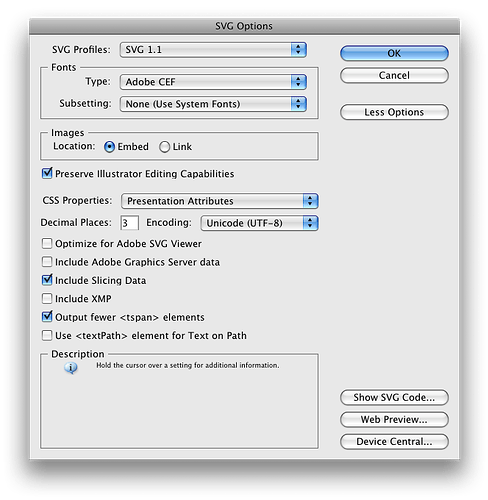Click the Cancel button
Image resolution: width=488 pixels, height=500 pixels.
pyautogui.click(x=394, y=75)
